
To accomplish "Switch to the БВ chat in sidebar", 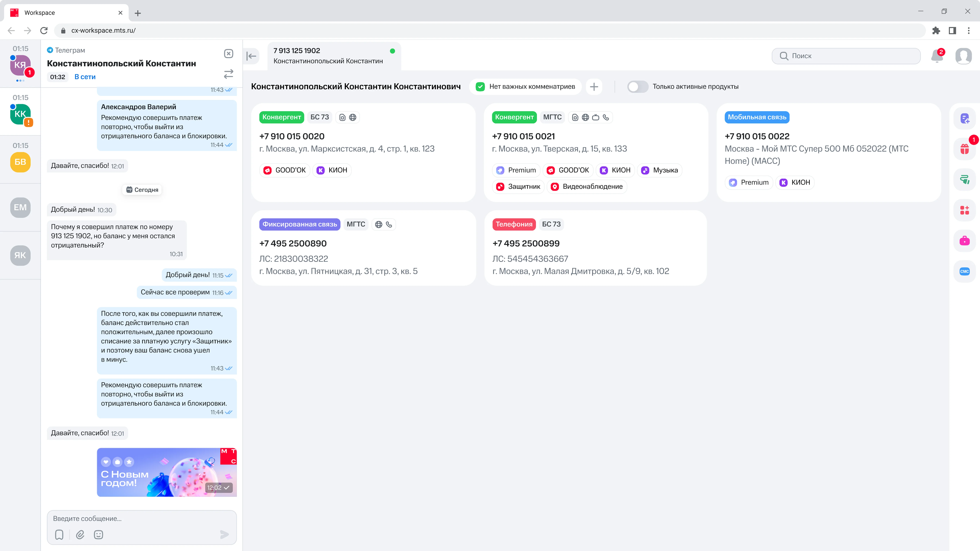I will 20,162.
